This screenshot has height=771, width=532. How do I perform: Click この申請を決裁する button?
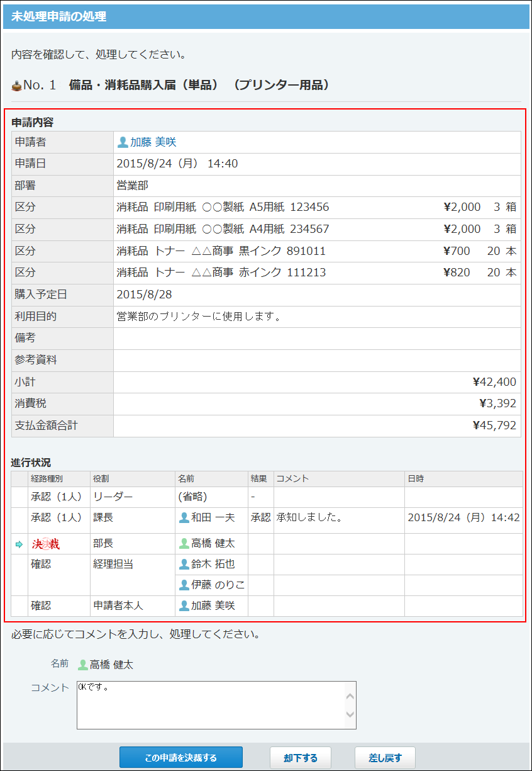click(x=181, y=758)
